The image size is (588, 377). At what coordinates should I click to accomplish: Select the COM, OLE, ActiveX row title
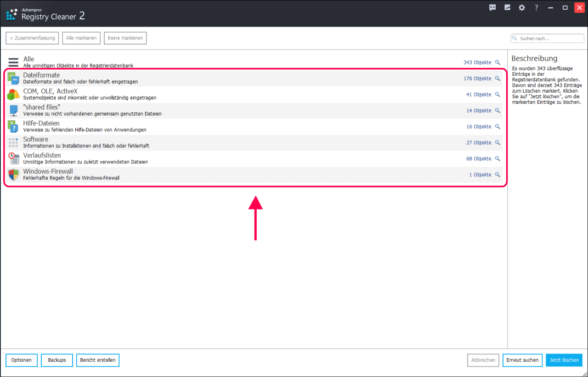click(x=51, y=91)
